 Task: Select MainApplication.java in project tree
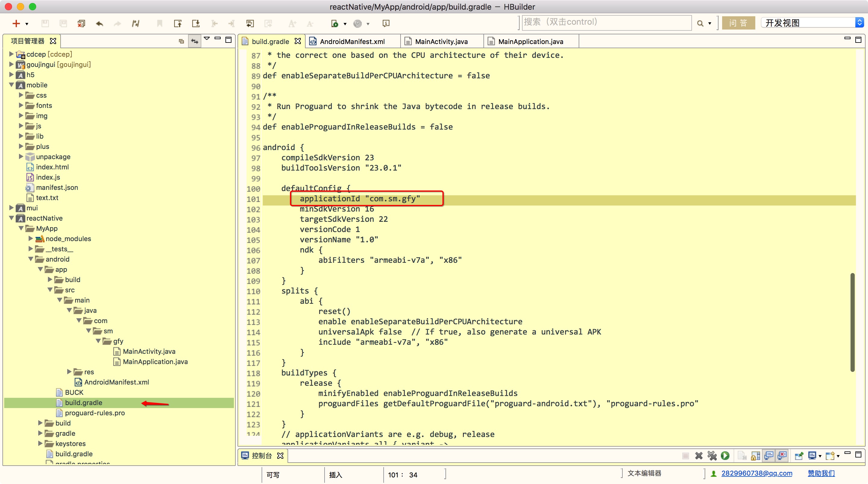tap(155, 362)
